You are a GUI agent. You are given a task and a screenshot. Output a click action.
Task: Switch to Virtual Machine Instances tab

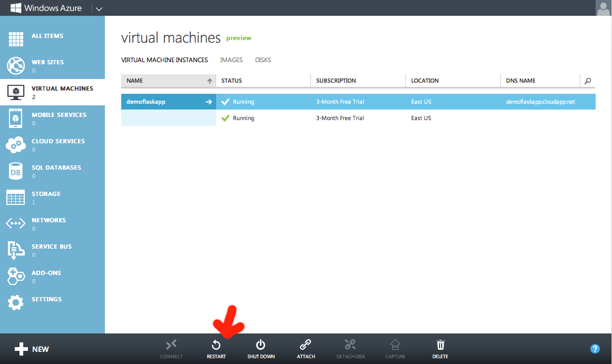point(164,60)
